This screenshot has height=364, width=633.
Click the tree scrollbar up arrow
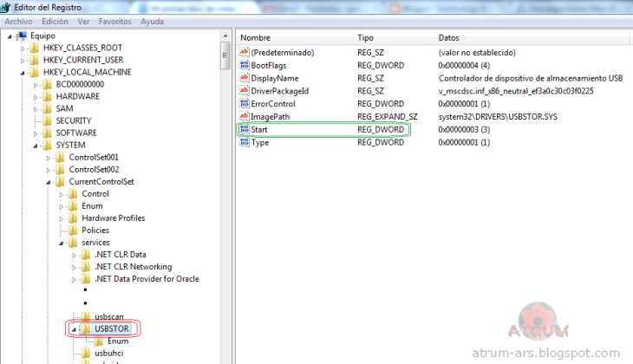pyautogui.click(x=225, y=36)
